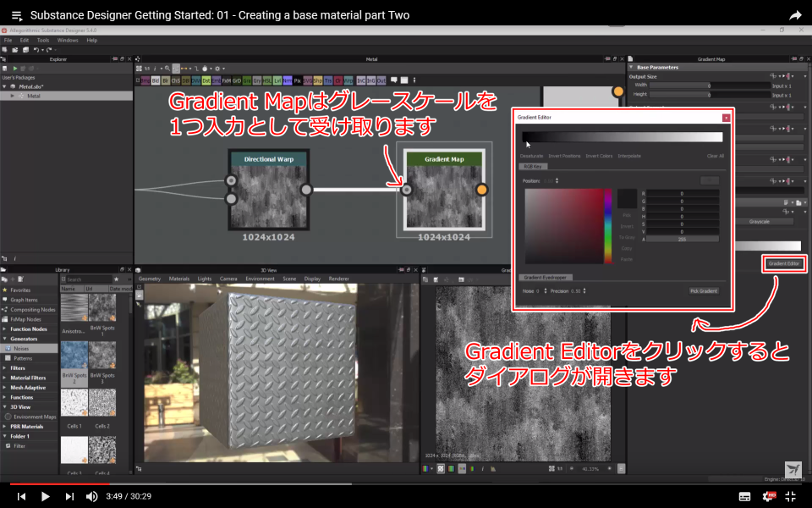This screenshot has width=812, height=508.
Task: Add a Blur node (Blr)
Action: (165, 80)
